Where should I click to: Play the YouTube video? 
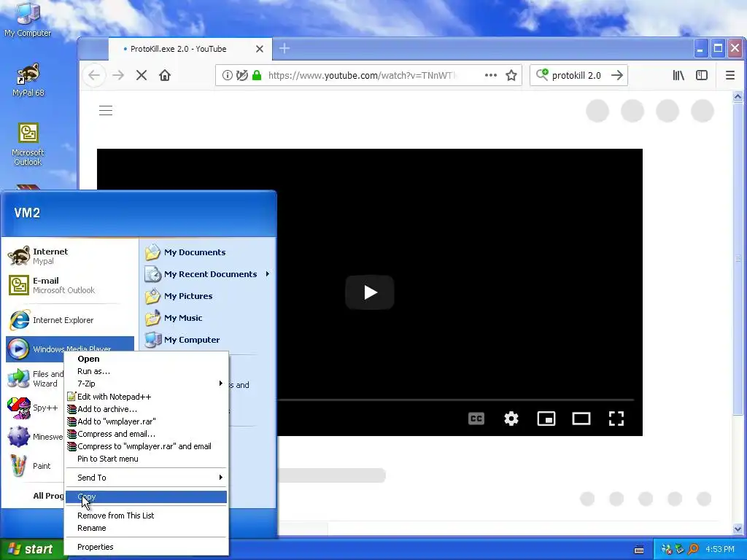(370, 292)
